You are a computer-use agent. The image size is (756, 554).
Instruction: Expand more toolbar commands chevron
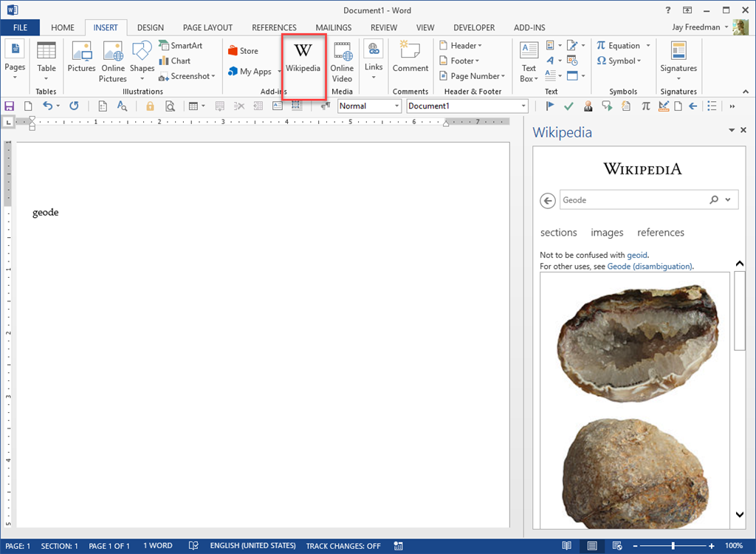click(732, 106)
